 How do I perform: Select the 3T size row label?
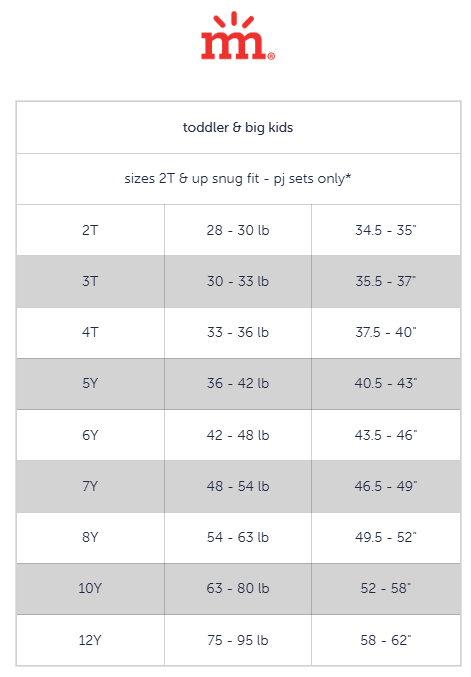click(x=90, y=281)
